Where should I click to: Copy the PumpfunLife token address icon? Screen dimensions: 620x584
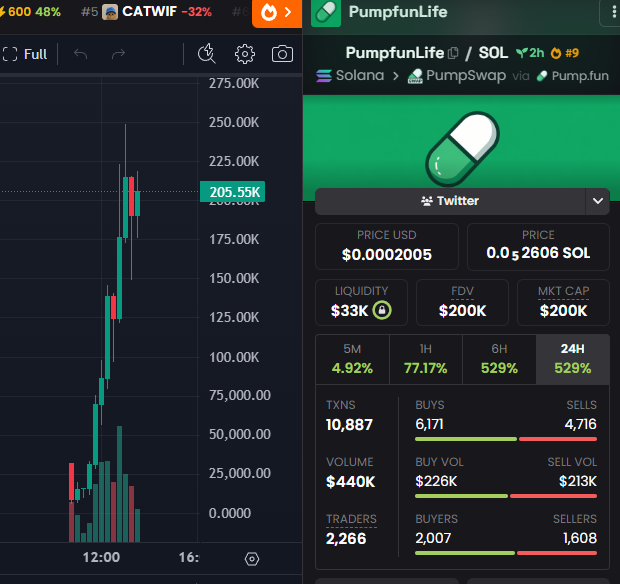[453, 53]
